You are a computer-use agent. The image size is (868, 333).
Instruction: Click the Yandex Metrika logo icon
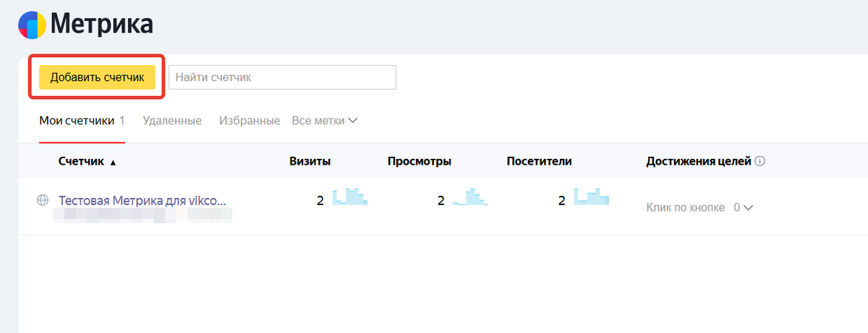(32, 25)
